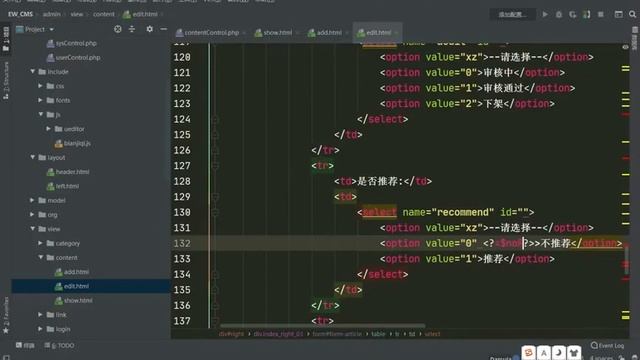Toggle code fold marker on line 136

[x=215, y=306]
